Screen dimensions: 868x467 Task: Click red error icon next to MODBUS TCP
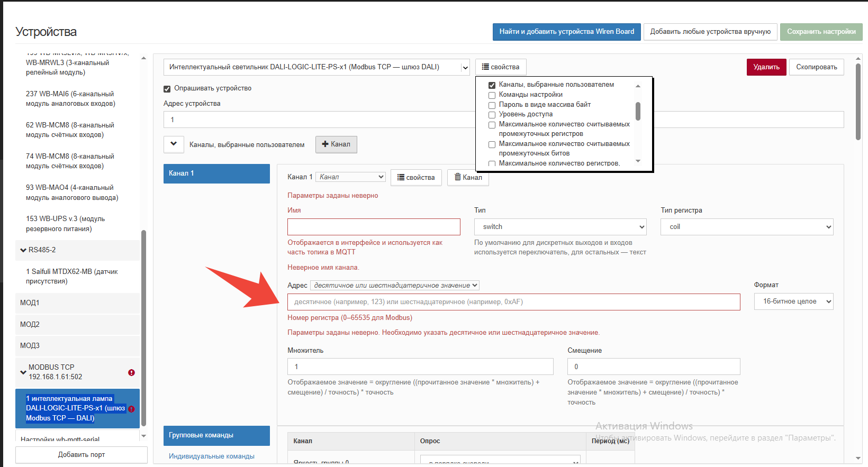click(x=131, y=372)
